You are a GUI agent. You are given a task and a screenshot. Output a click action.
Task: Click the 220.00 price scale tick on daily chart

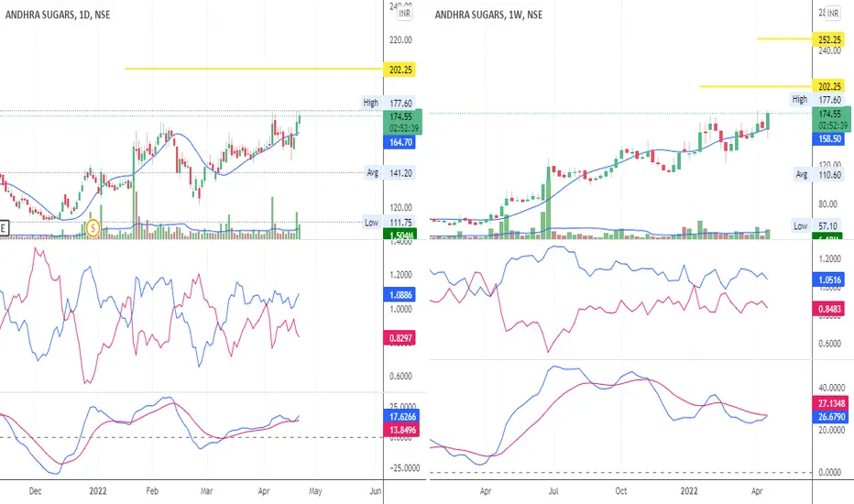(400, 39)
